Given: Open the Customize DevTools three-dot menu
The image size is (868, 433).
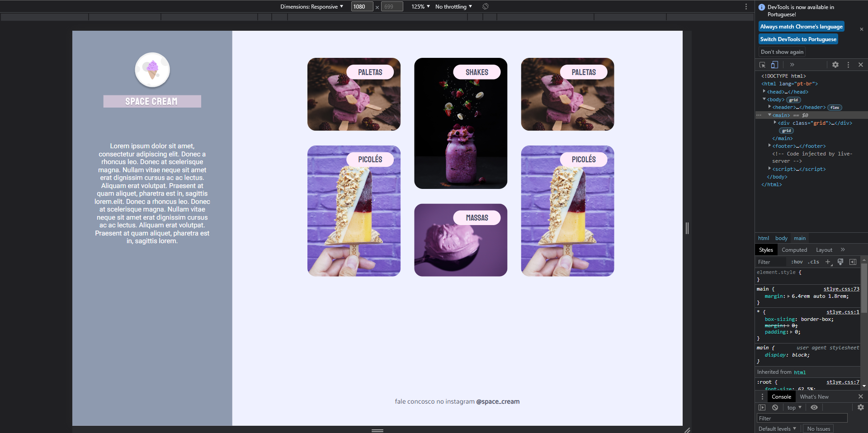Looking at the screenshot, I should [x=848, y=65].
